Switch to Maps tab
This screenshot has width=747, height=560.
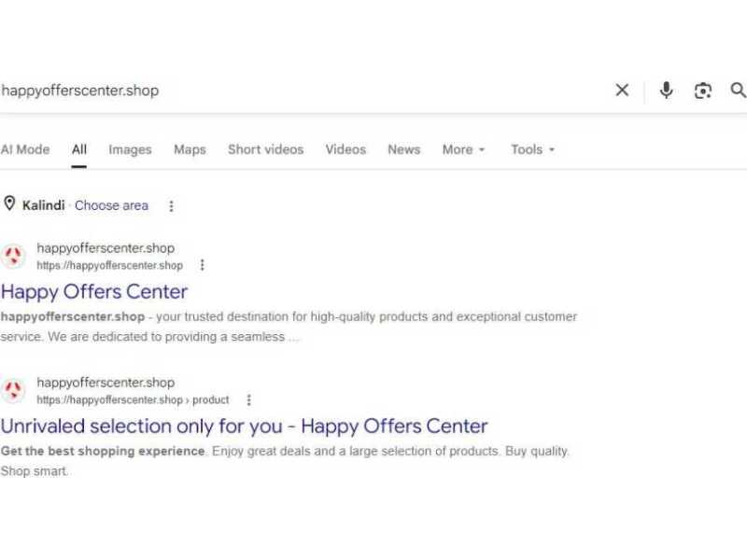pyautogui.click(x=190, y=149)
